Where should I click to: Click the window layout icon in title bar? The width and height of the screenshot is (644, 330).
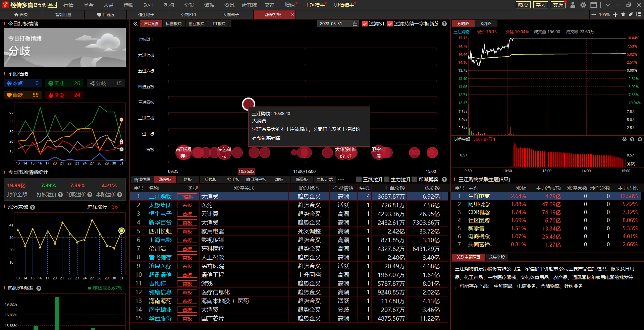pyautogui.click(x=594, y=5)
